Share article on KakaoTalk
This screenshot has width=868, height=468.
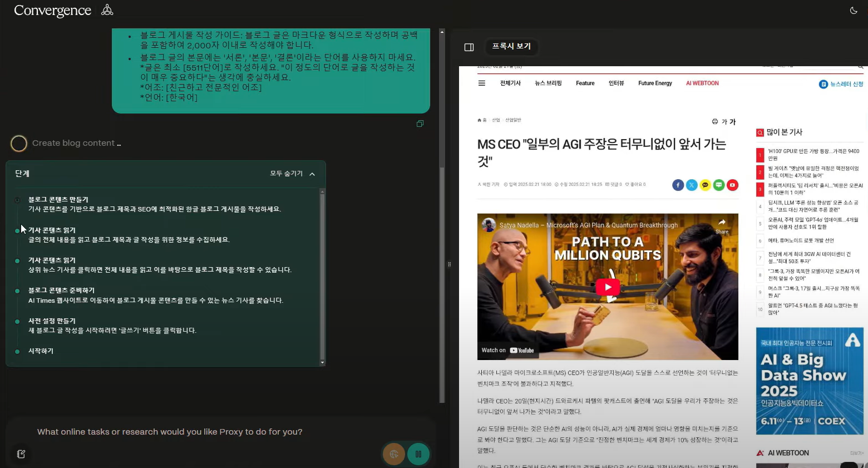coord(705,185)
